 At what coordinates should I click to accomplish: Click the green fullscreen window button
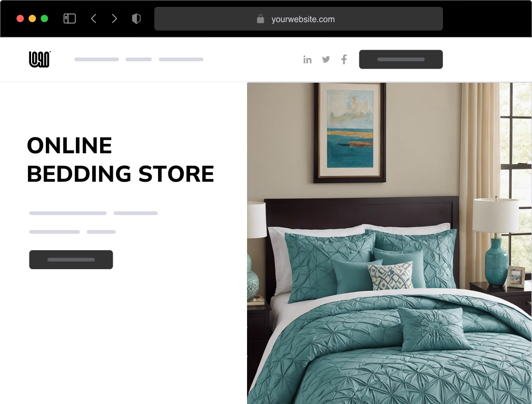pos(44,18)
